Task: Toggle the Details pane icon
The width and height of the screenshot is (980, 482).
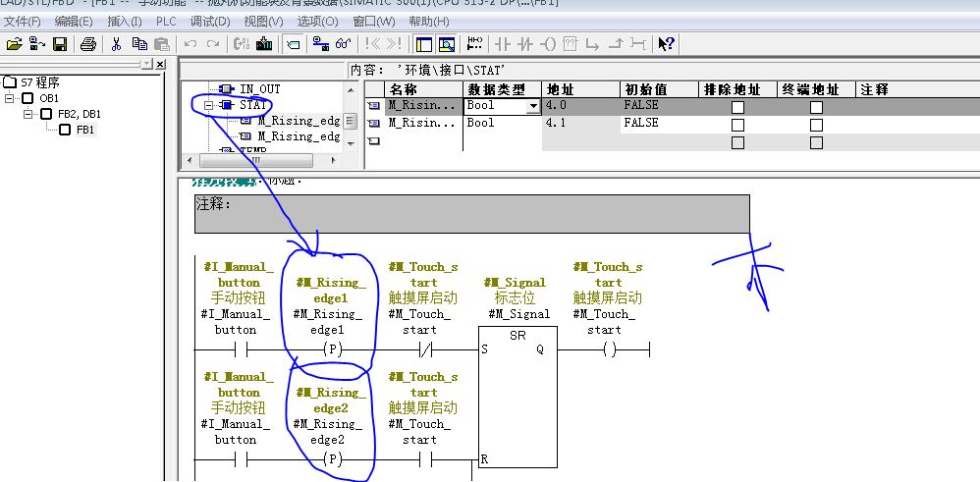Action: click(446, 44)
